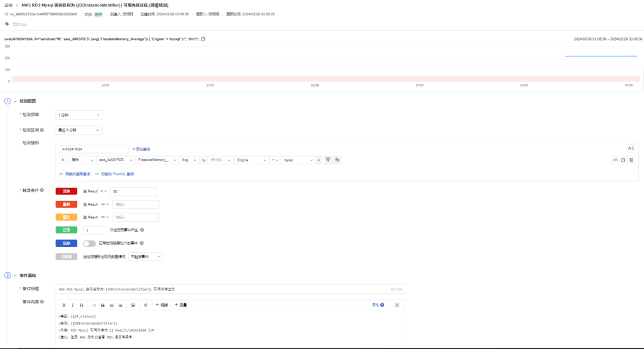This screenshot has height=349, width=644.
Task: Open the Avg aggregation dropdown
Action: 189,160
